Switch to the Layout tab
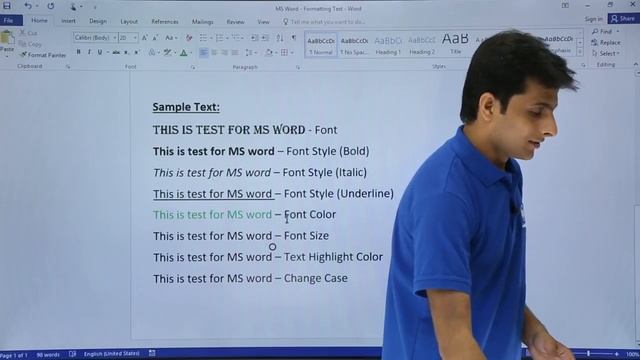The image size is (640, 360). 129,21
